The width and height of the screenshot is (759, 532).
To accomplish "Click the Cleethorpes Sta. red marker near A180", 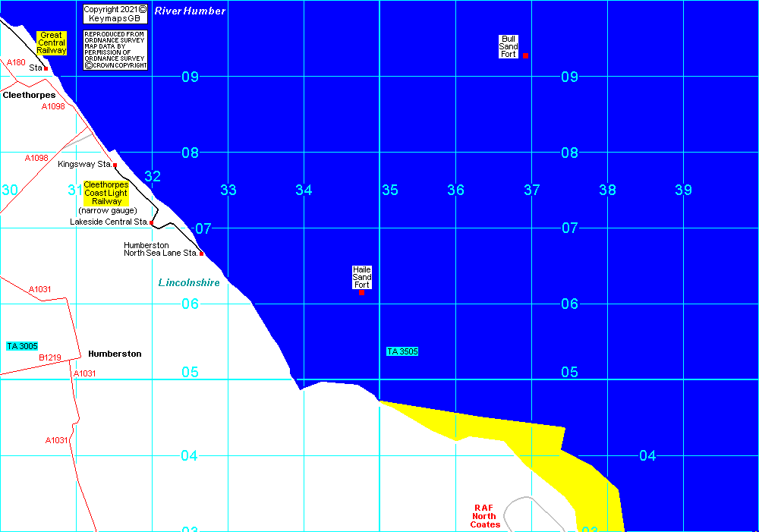I will pyautogui.click(x=46, y=68).
